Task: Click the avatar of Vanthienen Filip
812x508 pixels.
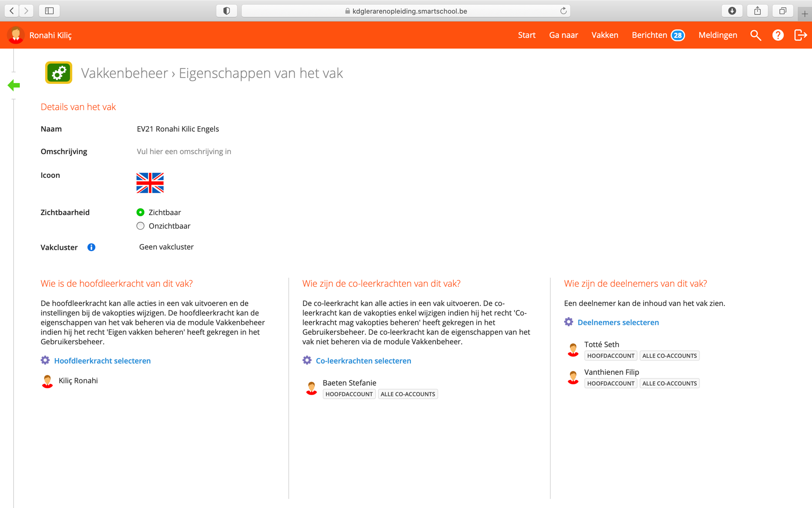Action: click(573, 377)
